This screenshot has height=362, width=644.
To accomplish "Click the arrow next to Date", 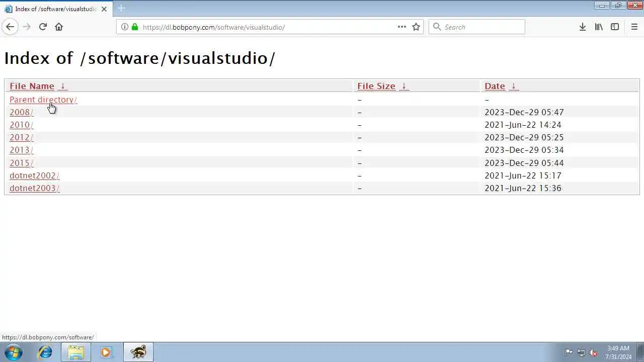I will tap(513, 86).
